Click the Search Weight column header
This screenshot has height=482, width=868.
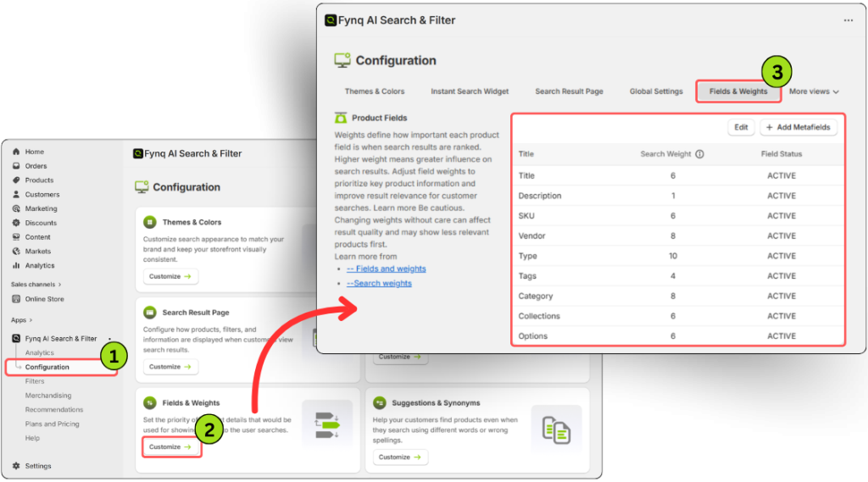click(x=666, y=154)
